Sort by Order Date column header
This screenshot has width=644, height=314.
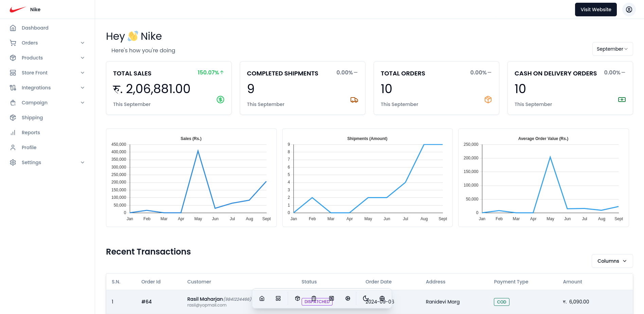pos(378,282)
